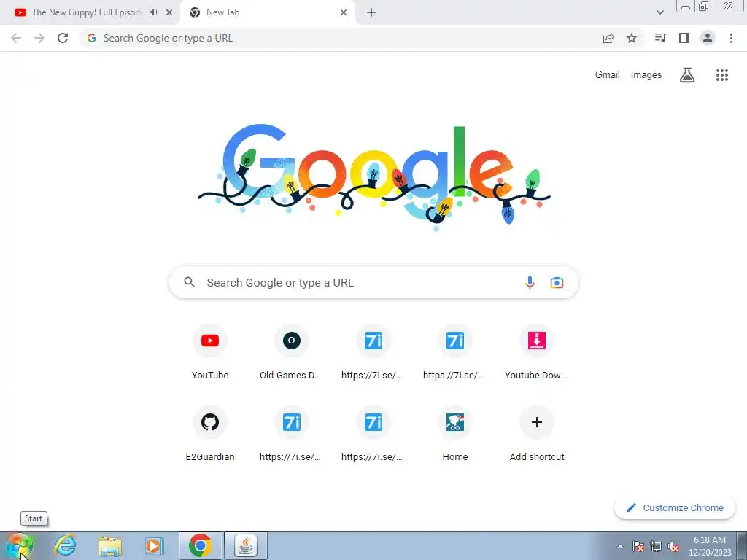Open the Youtube Dow... shortcut
The height and width of the screenshot is (560, 747).
[536, 352]
